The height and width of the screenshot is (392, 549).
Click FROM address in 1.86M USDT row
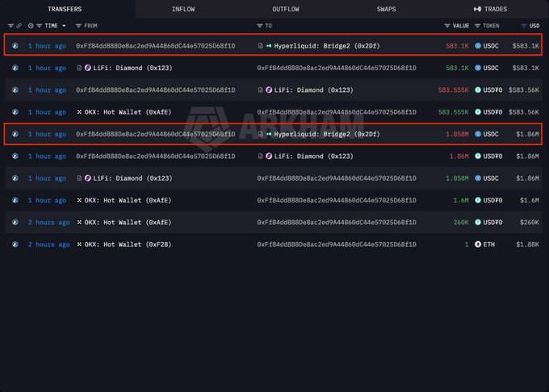(x=156, y=156)
